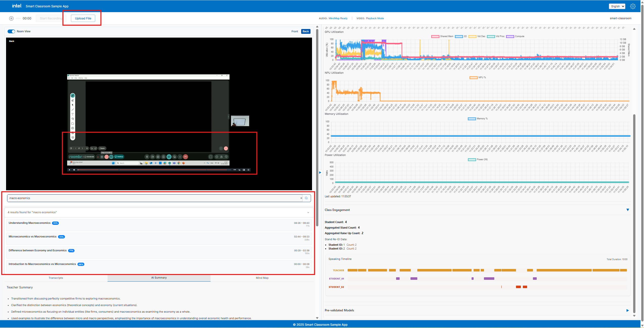
Task: Switch the camera view to Front
Action: point(294,31)
